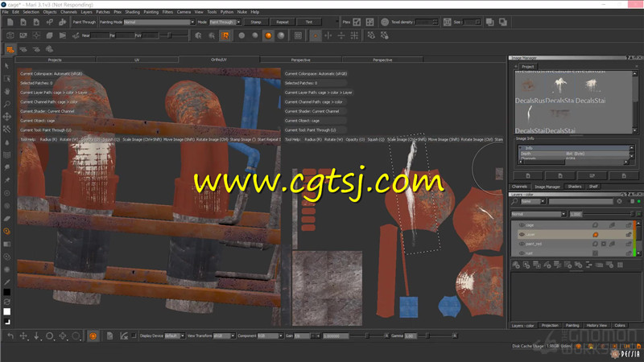Click the Stamp button

(x=256, y=23)
